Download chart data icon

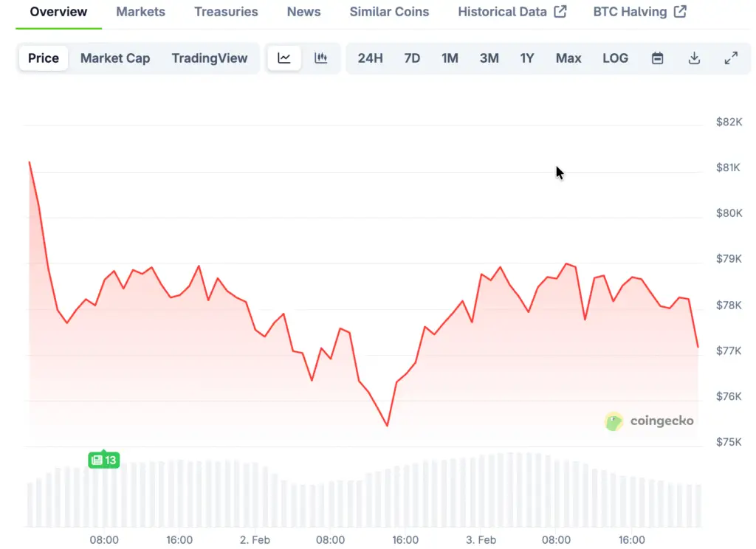pyautogui.click(x=694, y=58)
